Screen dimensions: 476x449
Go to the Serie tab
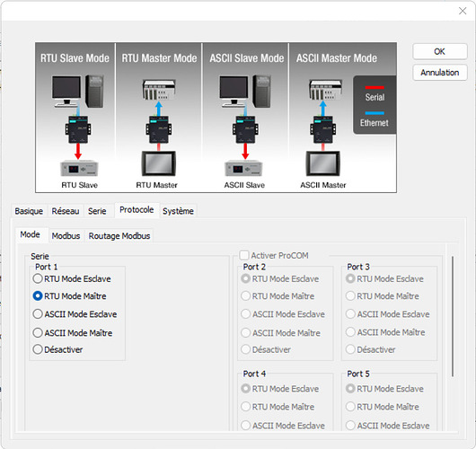click(97, 211)
